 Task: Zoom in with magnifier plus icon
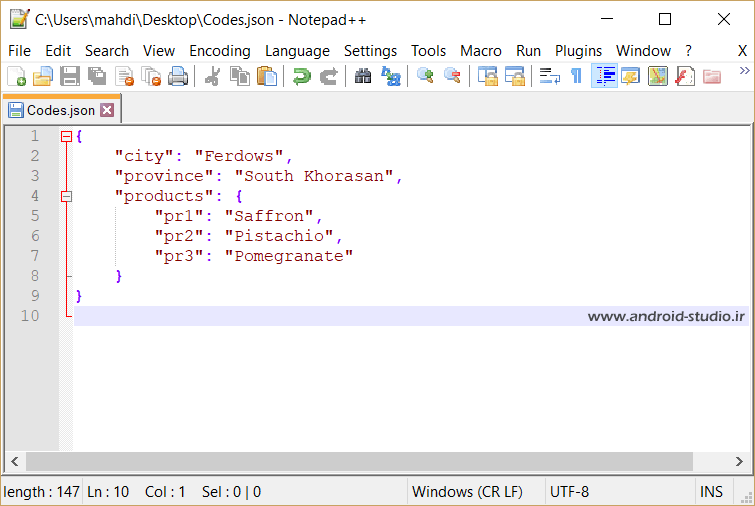point(425,76)
